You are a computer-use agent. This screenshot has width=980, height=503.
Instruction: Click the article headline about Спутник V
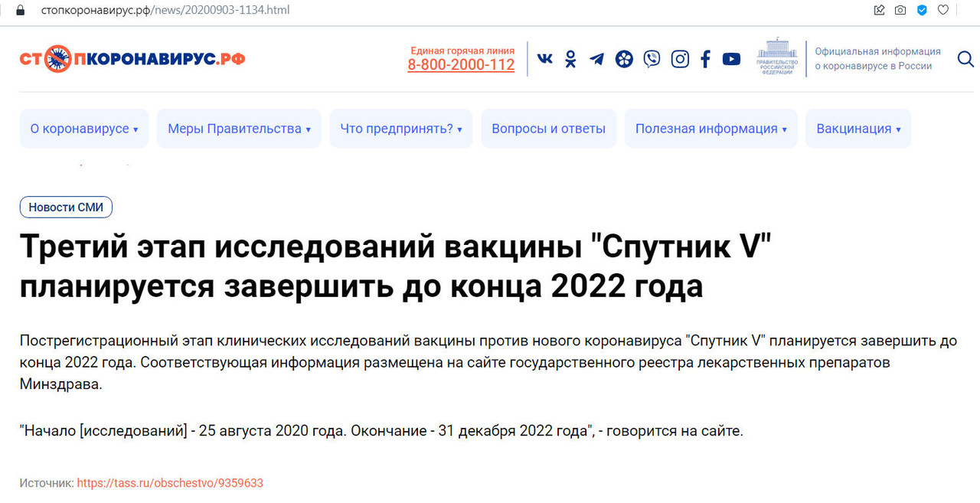click(395, 266)
